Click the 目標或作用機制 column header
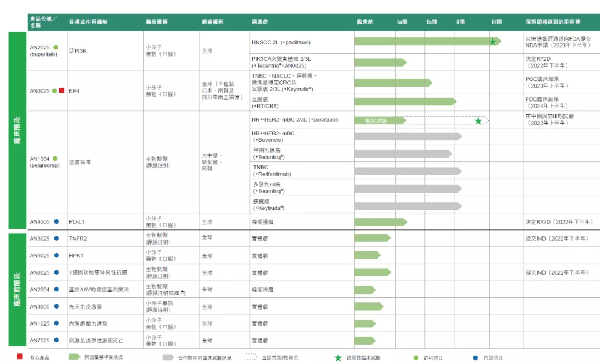The height and width of the screenshot is (364, 600). point(88,22)
